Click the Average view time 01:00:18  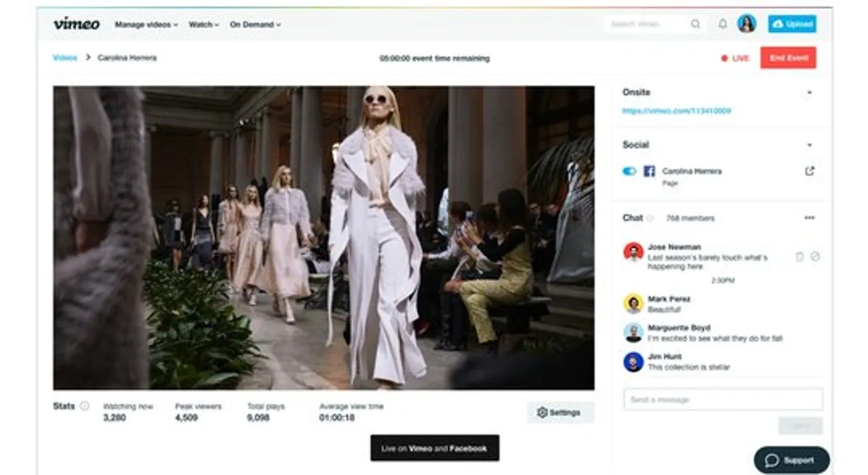(x=337, y=418)
